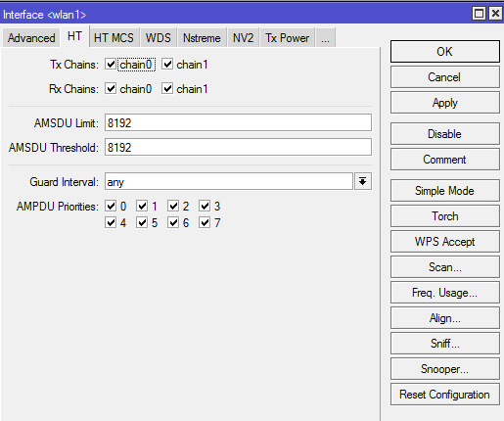The width and height of the screenshot is (504, 421).
Task: Click the AMSDU Threshold input field
Action: tap(238, 147)
